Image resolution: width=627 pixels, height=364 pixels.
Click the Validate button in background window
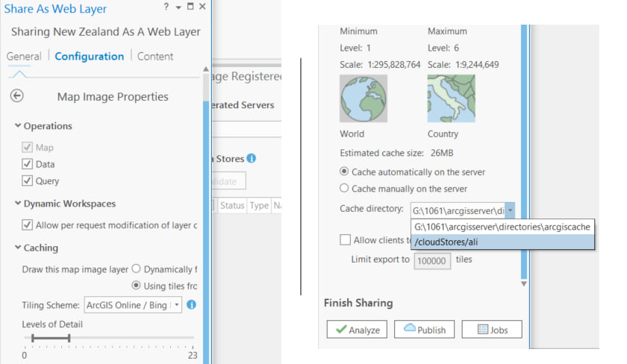click(x=228, y=181)
